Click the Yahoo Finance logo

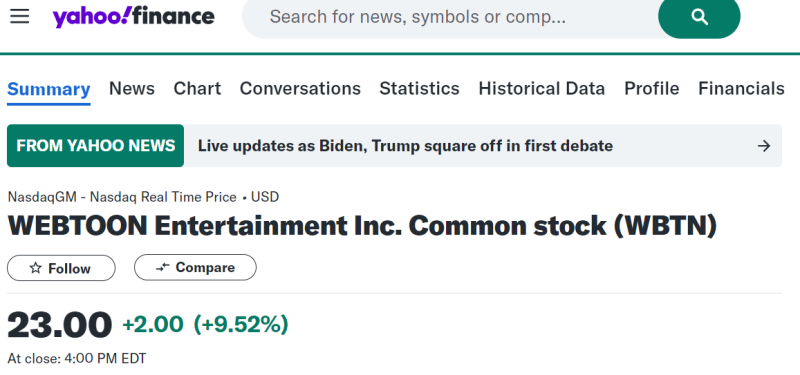pos(133,17)
